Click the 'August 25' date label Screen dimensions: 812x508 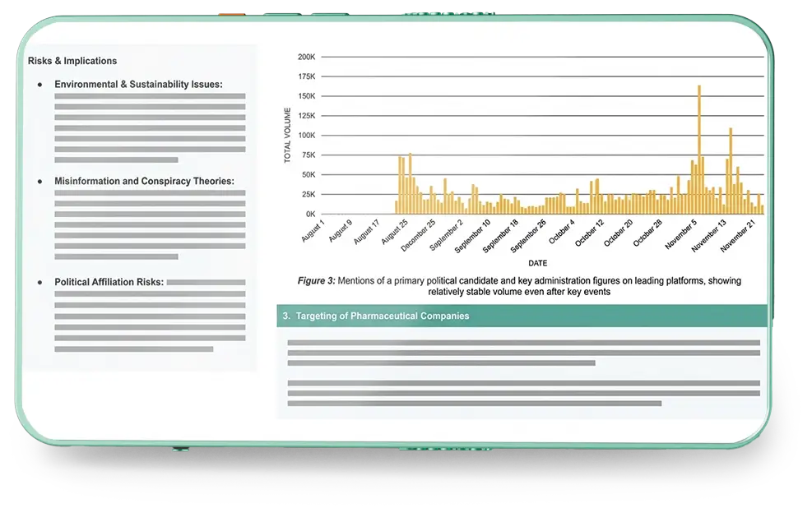pos(395,233)
